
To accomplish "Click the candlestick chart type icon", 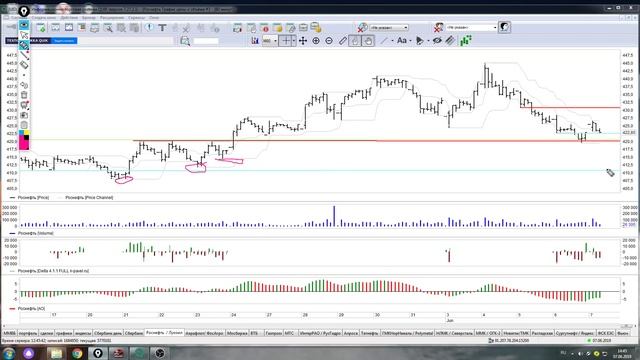I will tap(255, 40).
